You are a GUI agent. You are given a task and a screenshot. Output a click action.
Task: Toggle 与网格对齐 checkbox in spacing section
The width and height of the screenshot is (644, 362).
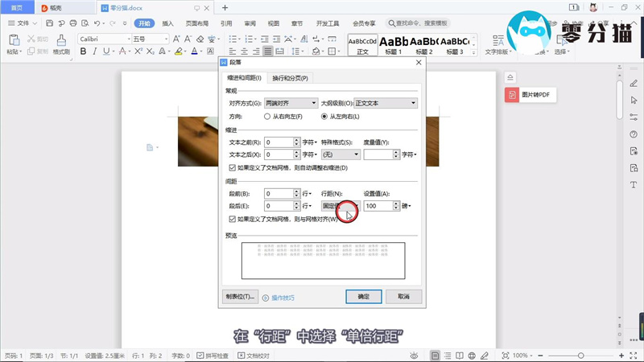pos(233,219)
